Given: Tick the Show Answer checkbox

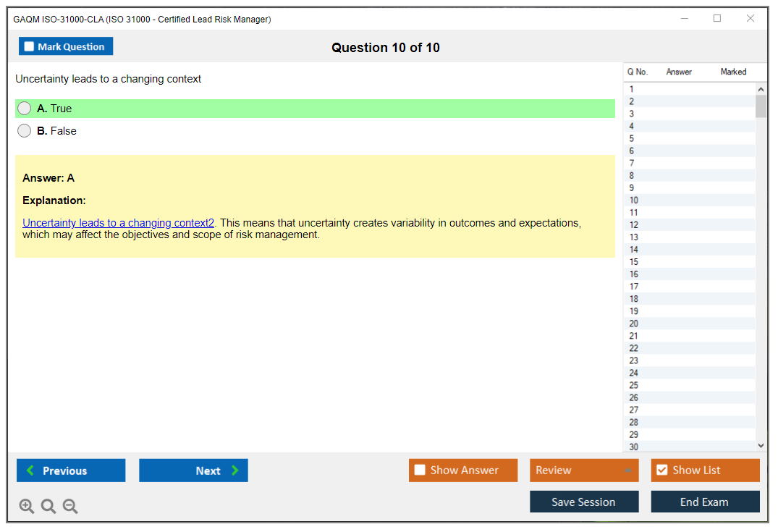Looking at the screenshot, I should tap(420, 470).
